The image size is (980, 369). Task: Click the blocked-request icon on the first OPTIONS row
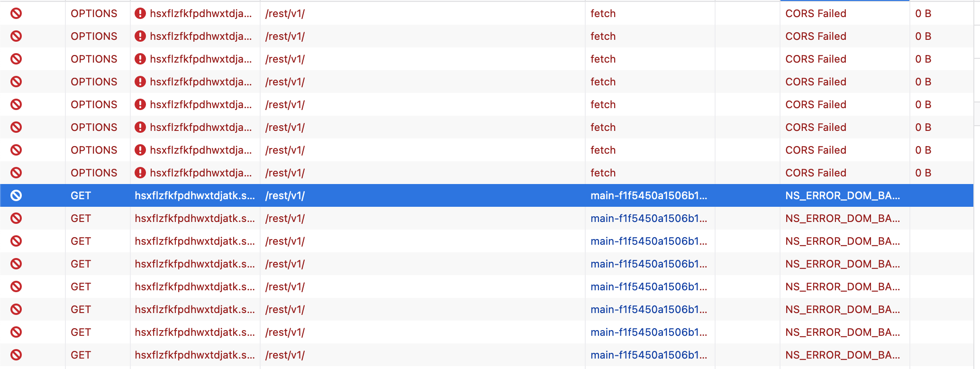[x=17, y=13]
